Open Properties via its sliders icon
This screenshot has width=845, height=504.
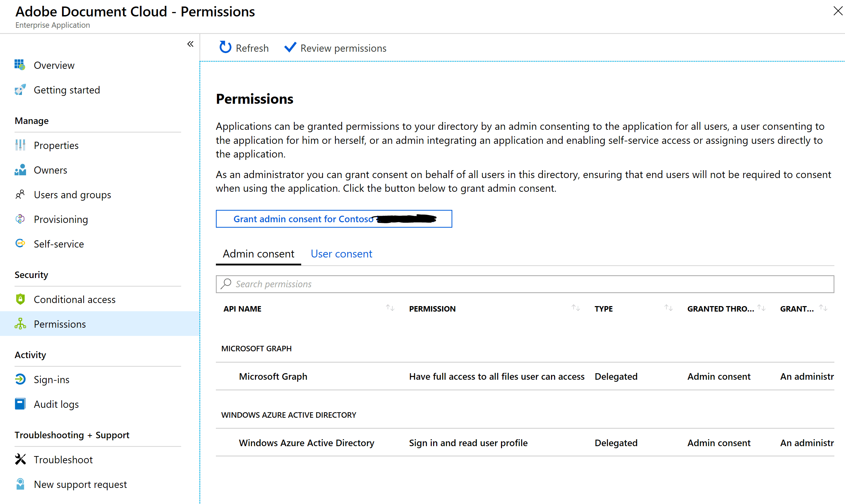[x=20, y=145]
